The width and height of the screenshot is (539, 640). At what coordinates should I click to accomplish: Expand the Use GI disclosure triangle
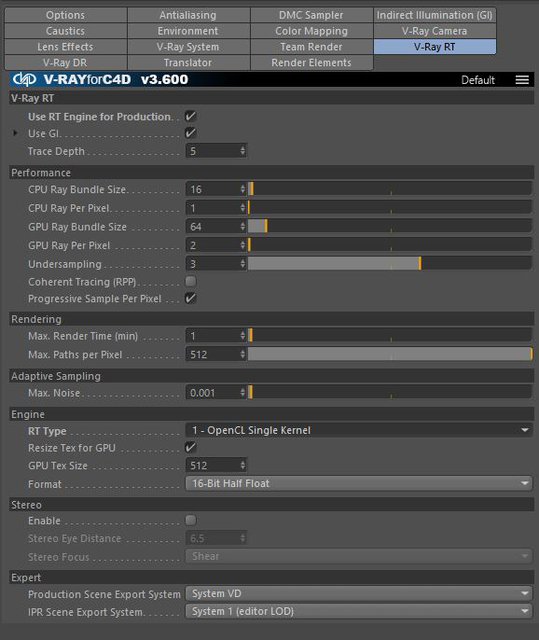(x=15, y=133)
